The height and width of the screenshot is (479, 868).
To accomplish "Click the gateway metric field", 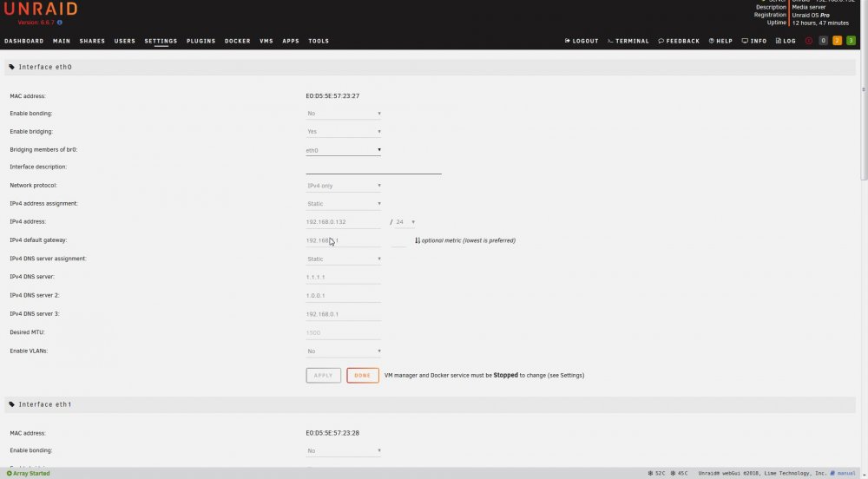I will click(398, 240).
